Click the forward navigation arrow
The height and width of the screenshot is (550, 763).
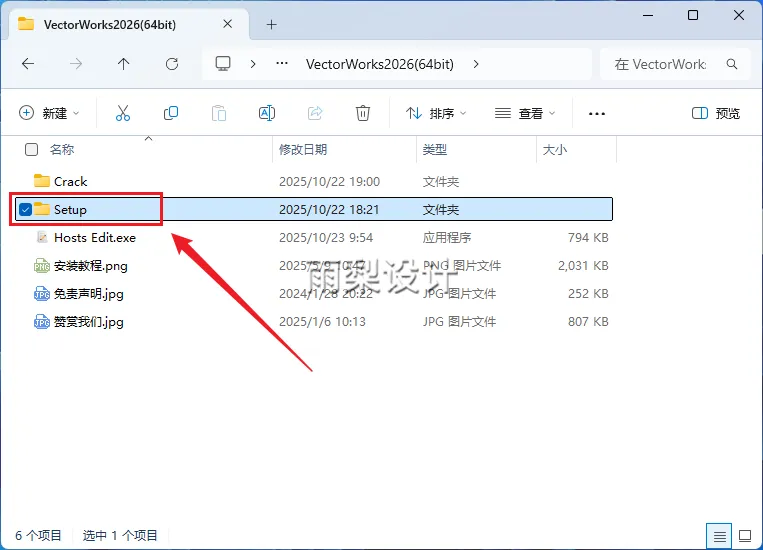click(x=76, y=64)
